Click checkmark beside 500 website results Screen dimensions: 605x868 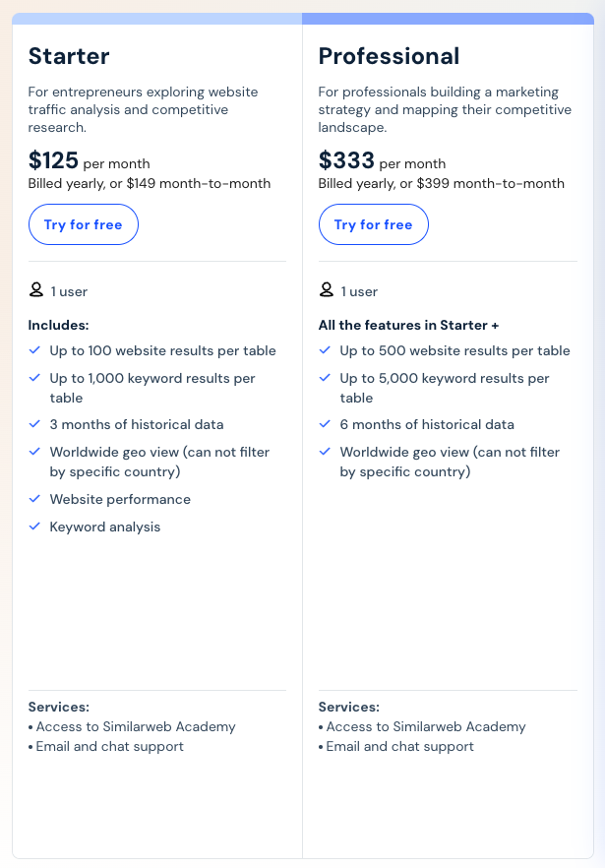[326, 350]
